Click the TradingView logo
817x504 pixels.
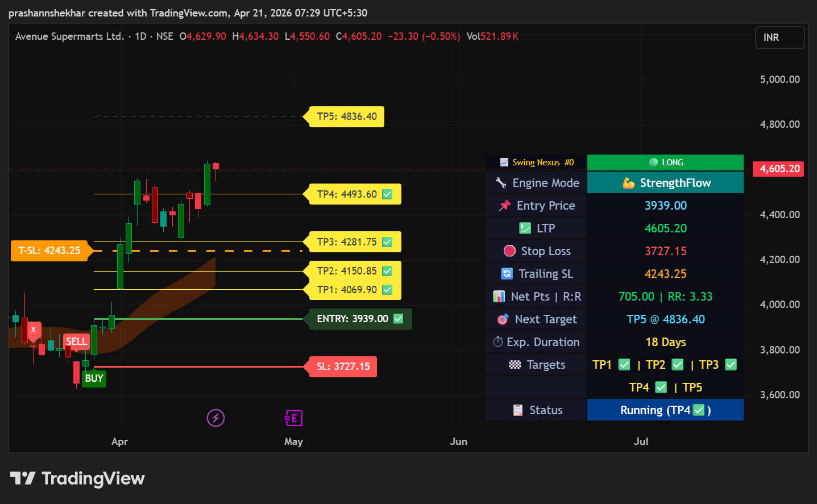click(77, 478)
